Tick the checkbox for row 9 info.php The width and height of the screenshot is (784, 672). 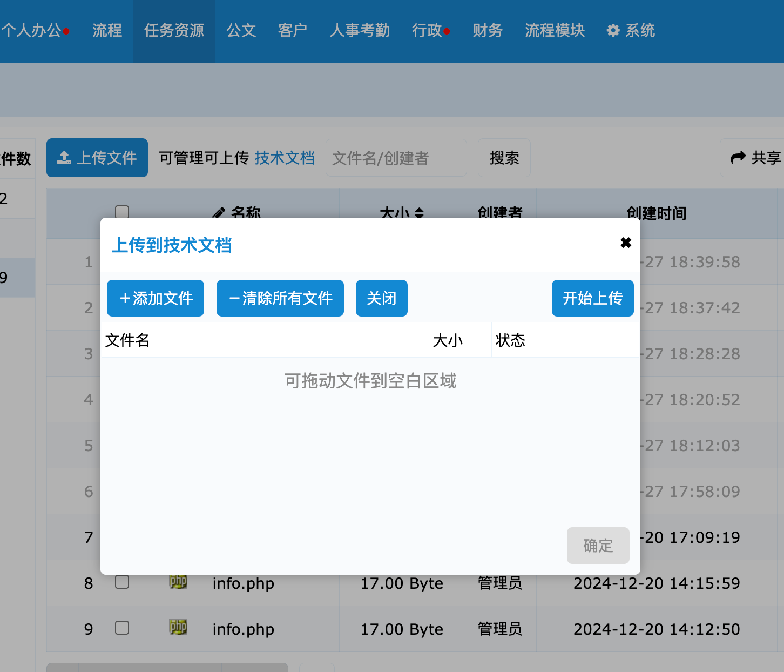coord(123,628)
